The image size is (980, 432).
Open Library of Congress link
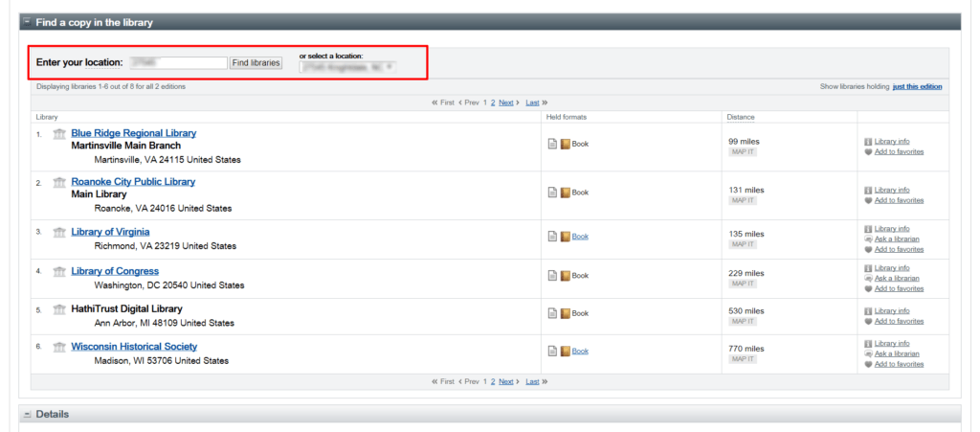115,271
